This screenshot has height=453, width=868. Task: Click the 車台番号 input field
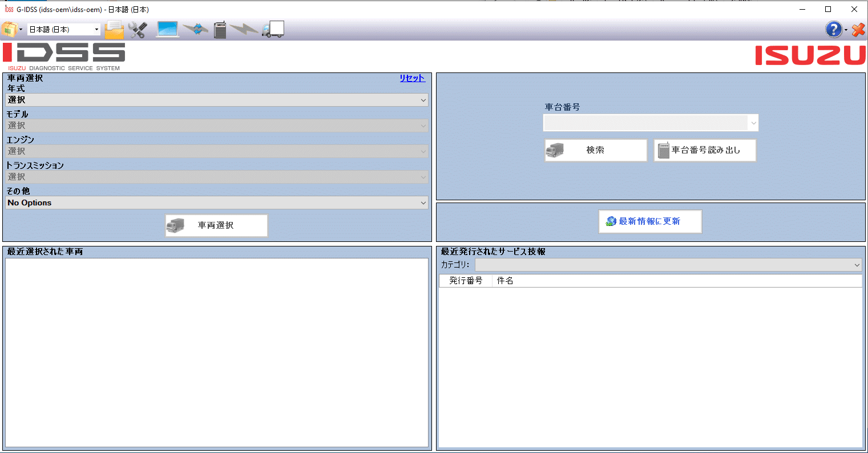pos(647,123)
